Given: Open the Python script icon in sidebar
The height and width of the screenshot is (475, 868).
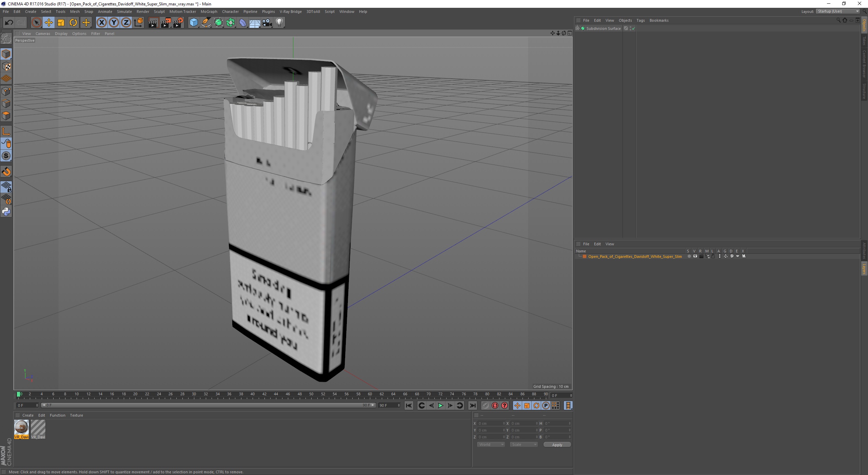Looking at the screenshot, I should [6, 212].
